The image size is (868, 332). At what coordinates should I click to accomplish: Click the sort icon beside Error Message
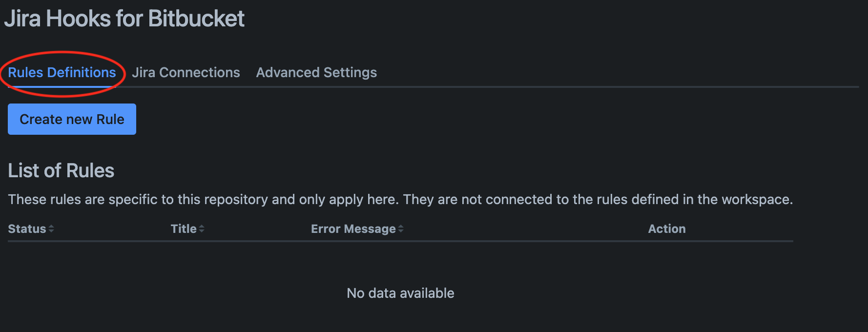pos(401,229)
